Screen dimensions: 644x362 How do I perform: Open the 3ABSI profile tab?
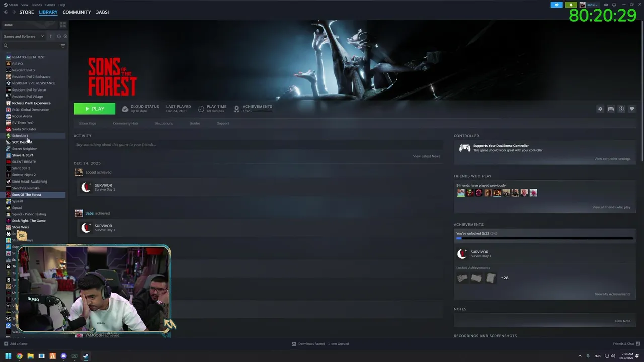click(102, 12)
